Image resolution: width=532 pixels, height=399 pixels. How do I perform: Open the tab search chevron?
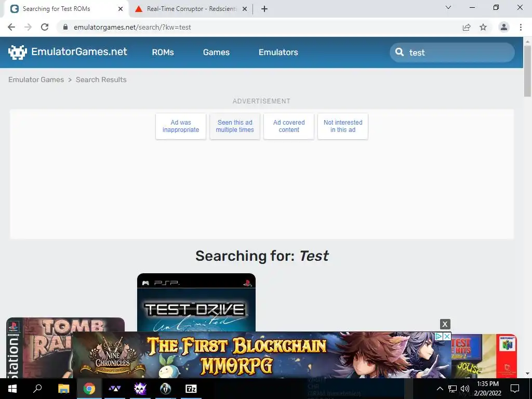(x=448, y=7)
